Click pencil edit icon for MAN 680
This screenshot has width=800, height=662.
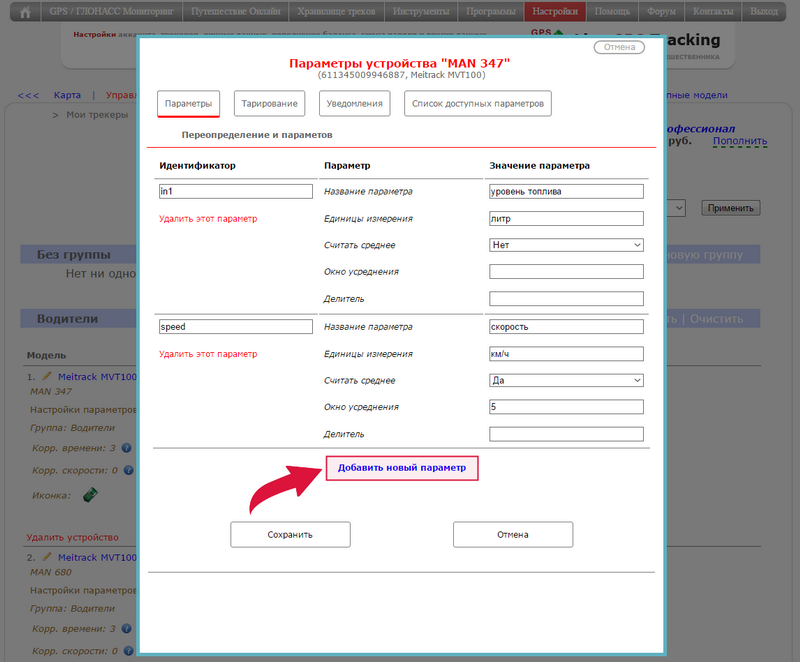click(x=46, y=556)
